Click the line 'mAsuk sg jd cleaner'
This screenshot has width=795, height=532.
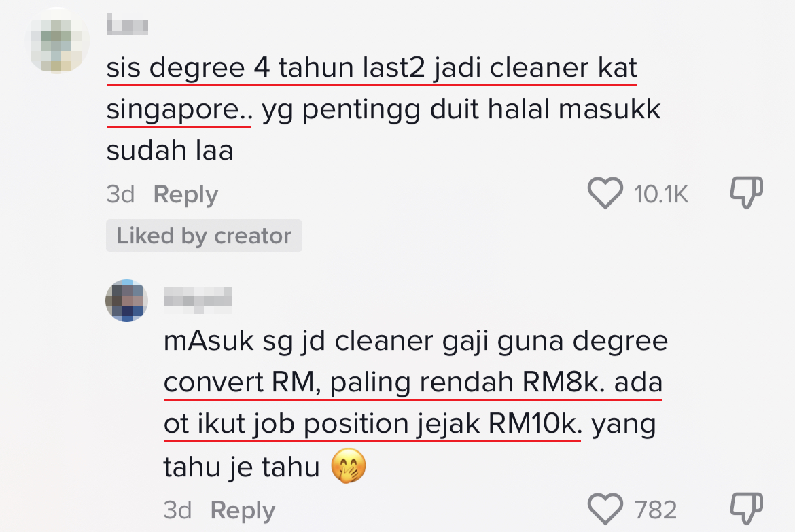(415, 340)
